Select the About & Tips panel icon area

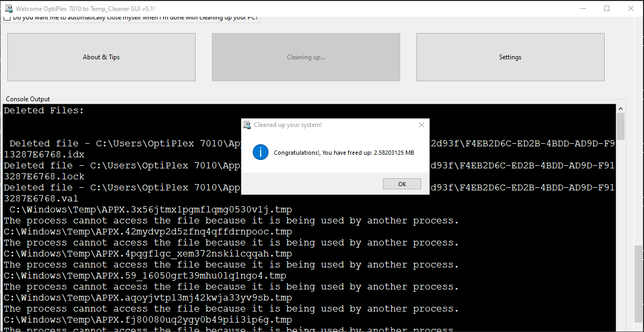point(101,57)
